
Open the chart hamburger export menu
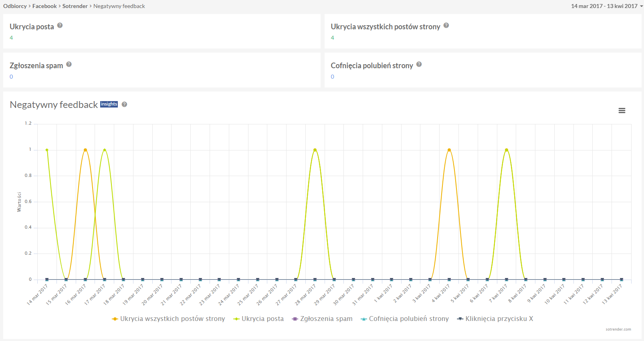622,111
